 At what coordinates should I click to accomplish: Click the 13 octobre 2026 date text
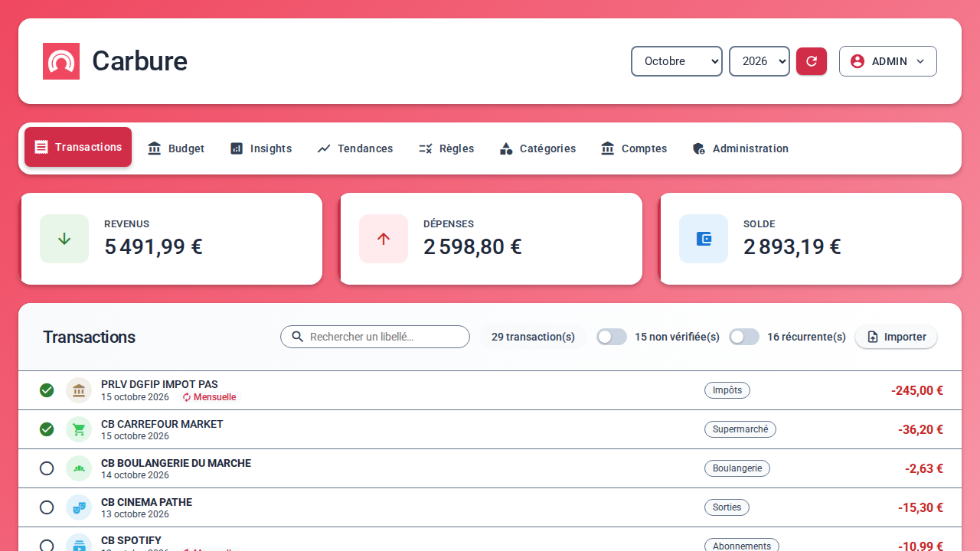pyautogui.click(x=135, y=514)
